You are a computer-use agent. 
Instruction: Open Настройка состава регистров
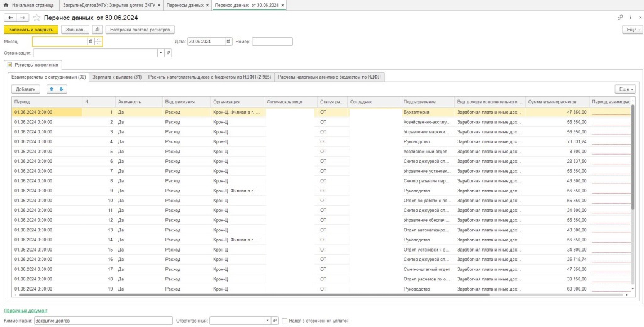(x=140, y=30)
